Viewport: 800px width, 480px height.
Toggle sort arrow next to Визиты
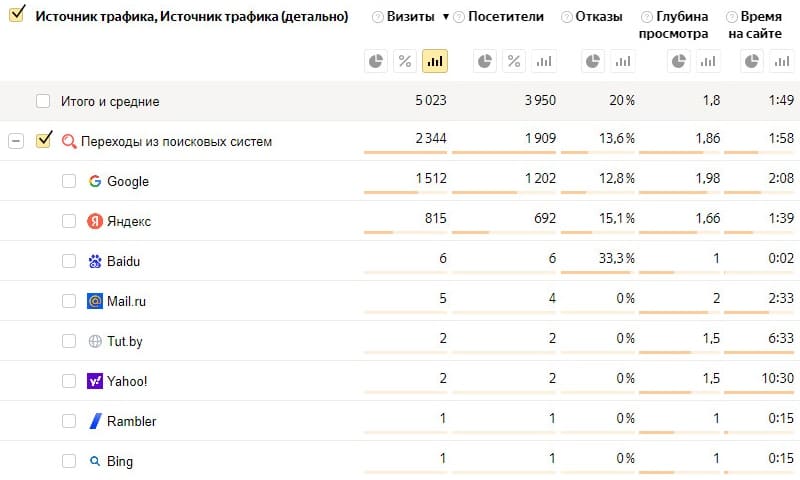(445, 17)
